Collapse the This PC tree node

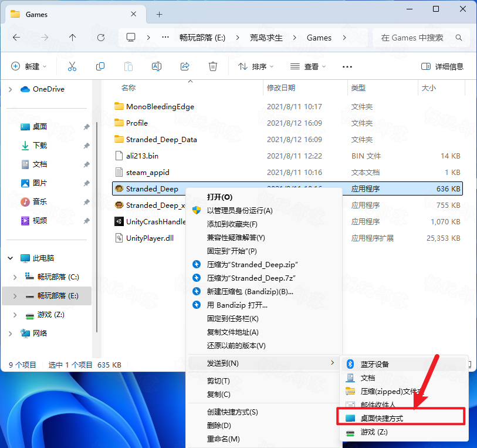pos(11,258)
